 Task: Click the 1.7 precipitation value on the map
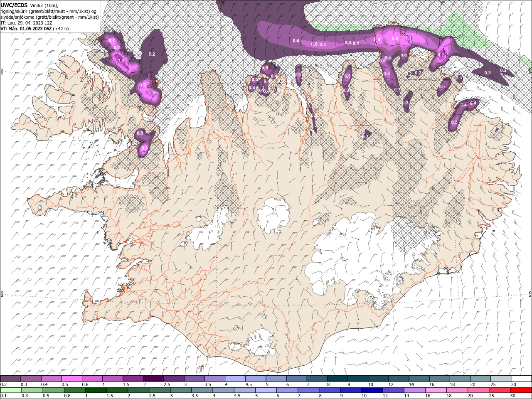441,55
